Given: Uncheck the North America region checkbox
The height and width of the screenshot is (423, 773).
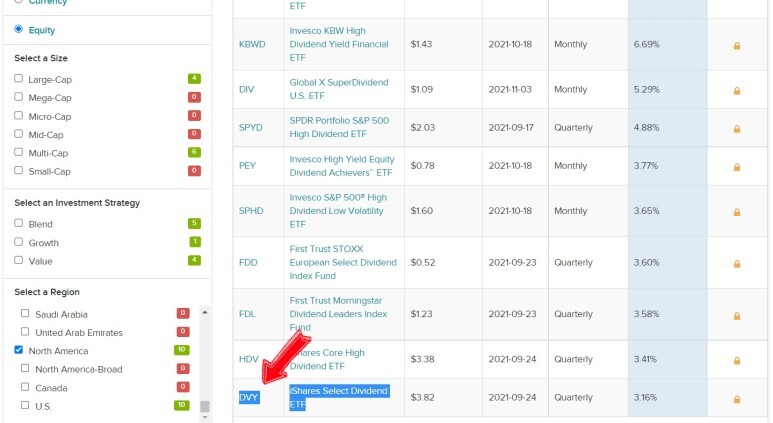Looking at the screenshot, I should (x=19, y=350).
